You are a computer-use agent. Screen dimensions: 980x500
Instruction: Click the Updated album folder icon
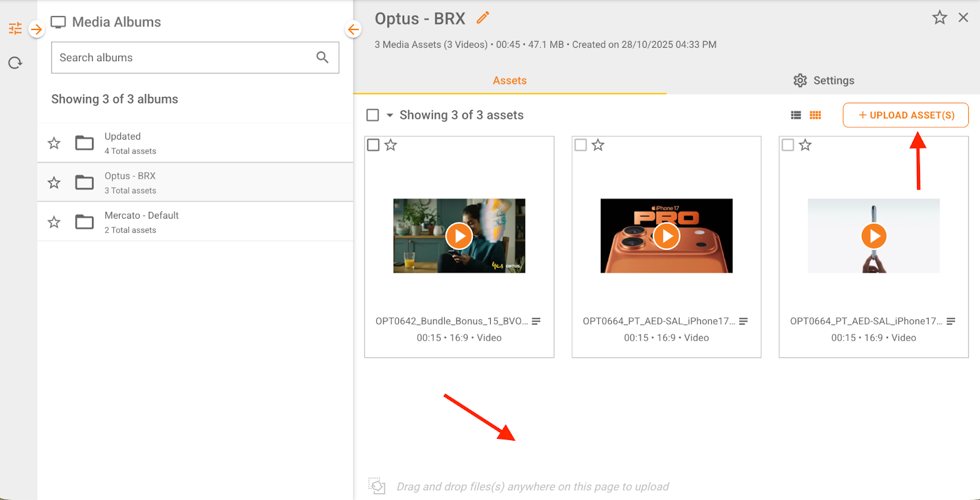tap(85, 143)
